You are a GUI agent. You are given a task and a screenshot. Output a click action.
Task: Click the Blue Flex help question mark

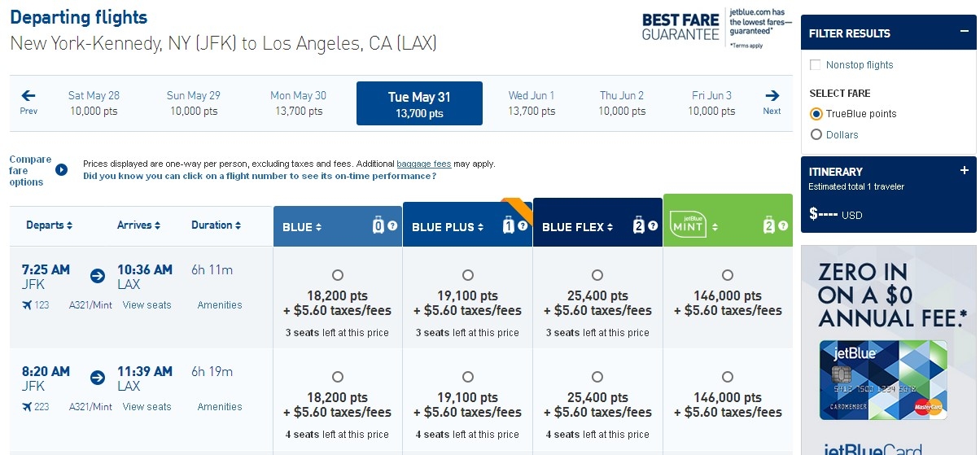652,225
